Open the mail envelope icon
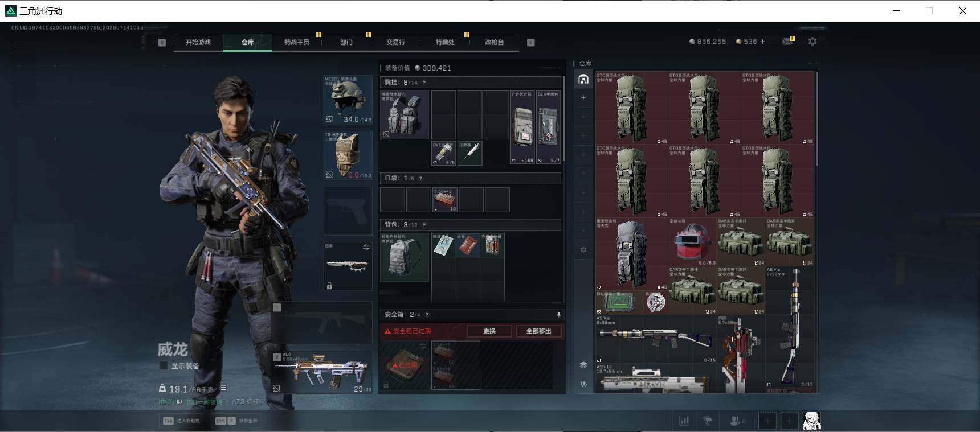 pyautogui.click(x=787, y=42)
